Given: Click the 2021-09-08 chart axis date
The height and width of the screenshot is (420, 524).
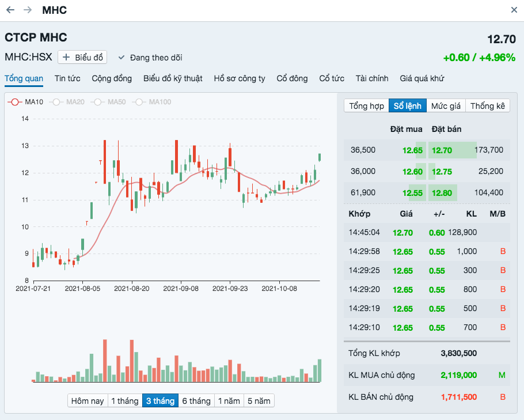Looking at the screenshot, I should pos(181,289).
